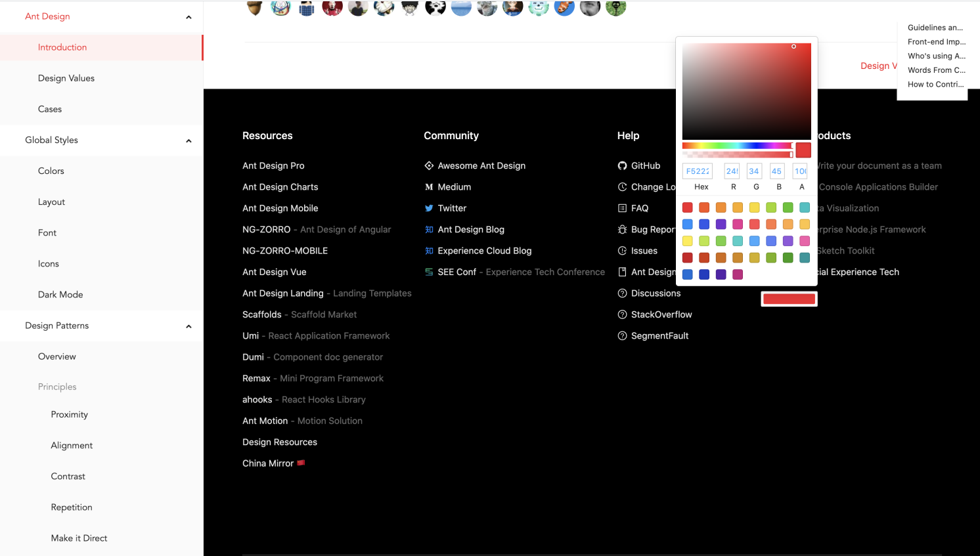Click the StackOverflow question-mark icon
980x556 pixels.
[x=622, y=314]
